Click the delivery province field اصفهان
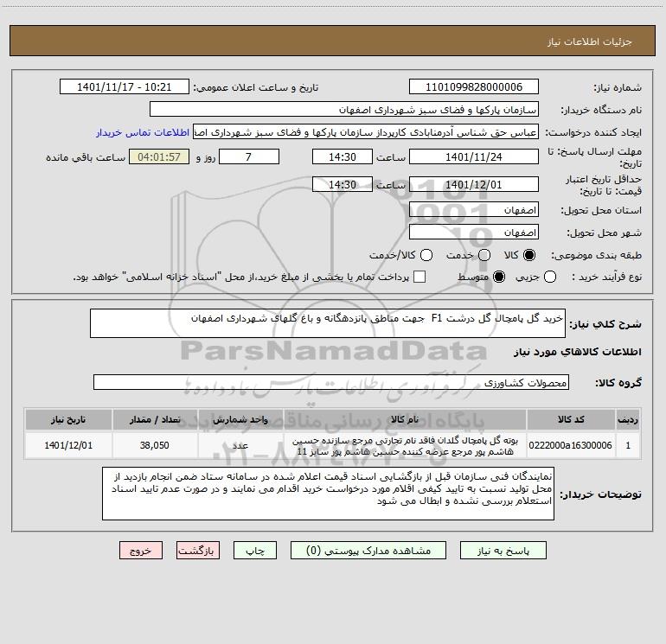666x644 pixels. coord(474,210)
